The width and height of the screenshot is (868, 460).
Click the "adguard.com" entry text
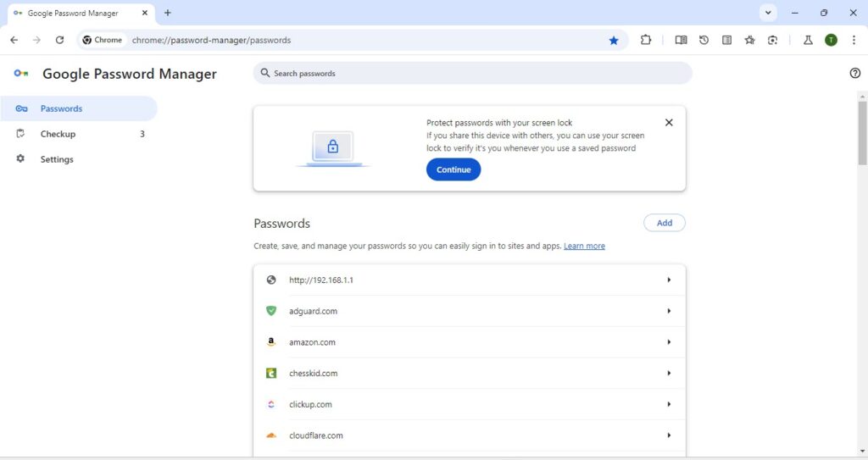(x=313, y=311)
